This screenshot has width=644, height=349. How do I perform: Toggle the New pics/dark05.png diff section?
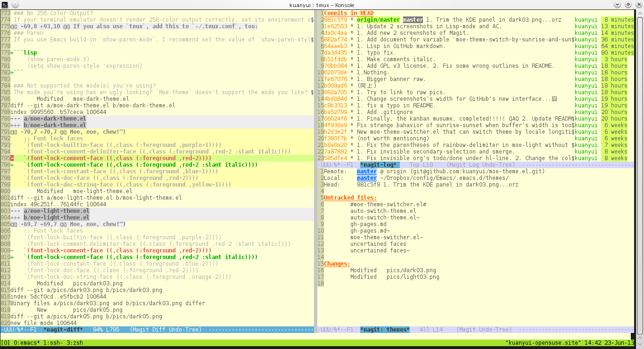point(80,310)
